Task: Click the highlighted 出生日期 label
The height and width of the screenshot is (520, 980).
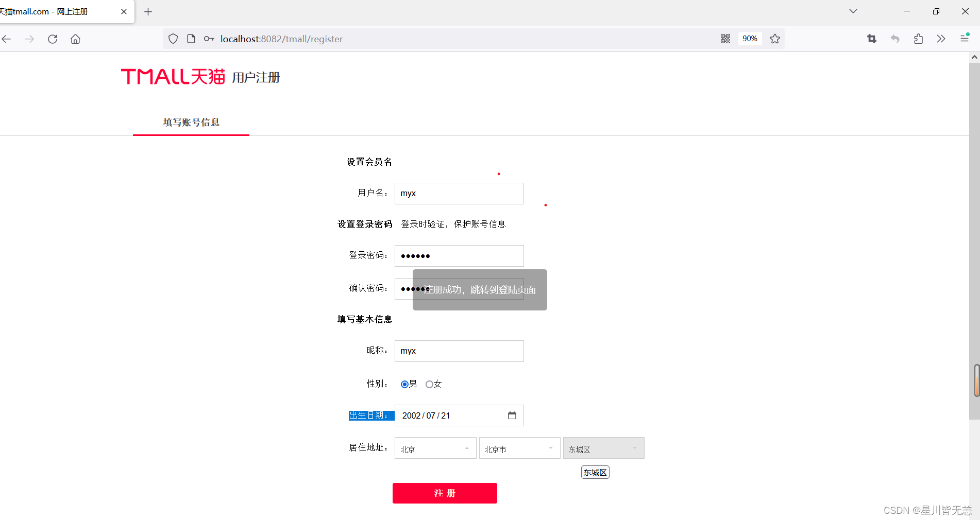Action: (371, 415)
